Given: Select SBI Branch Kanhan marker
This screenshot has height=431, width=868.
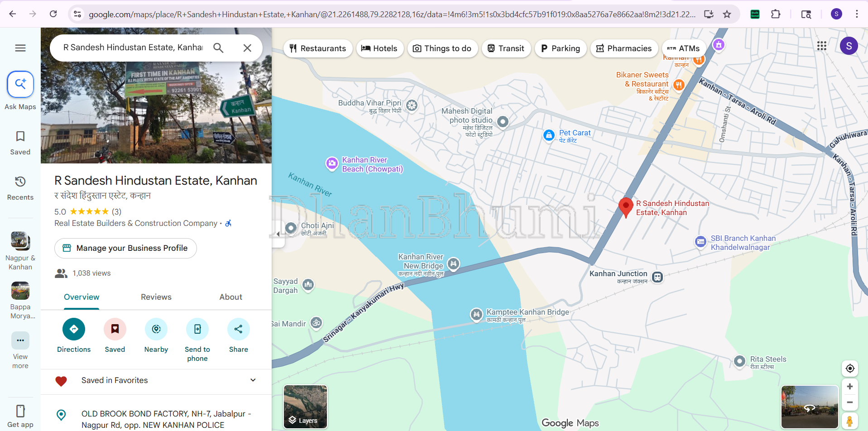Looking at the screenshot, I should pyautogui.click(x=700, y=242).
